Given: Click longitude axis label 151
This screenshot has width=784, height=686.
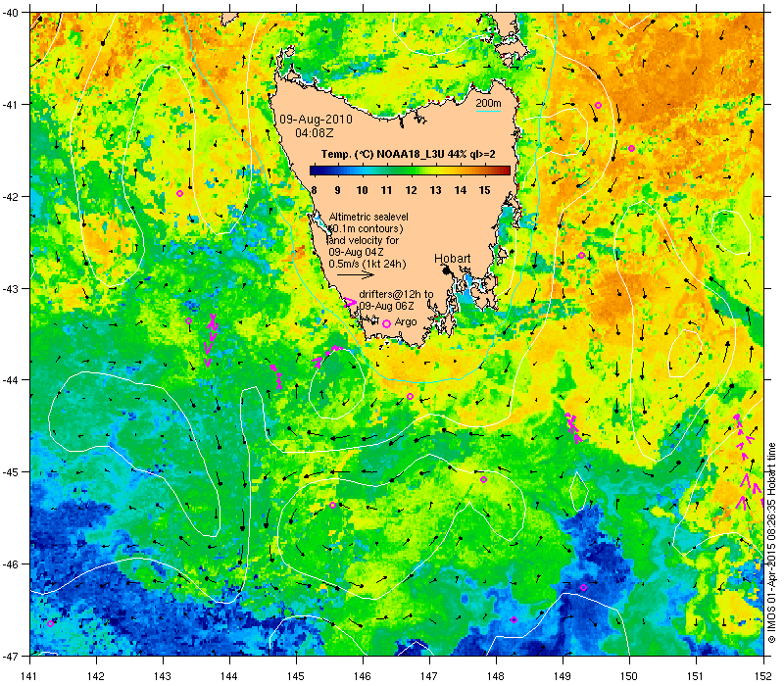Looking at the screenshot, I should (x=696, y=676).
